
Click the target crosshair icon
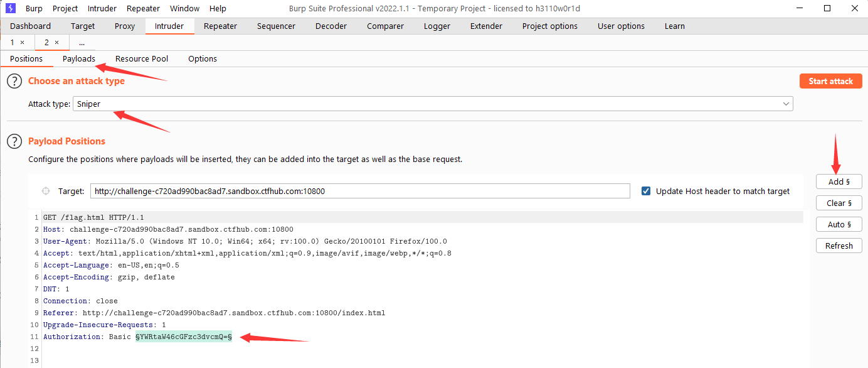[46, 191]
